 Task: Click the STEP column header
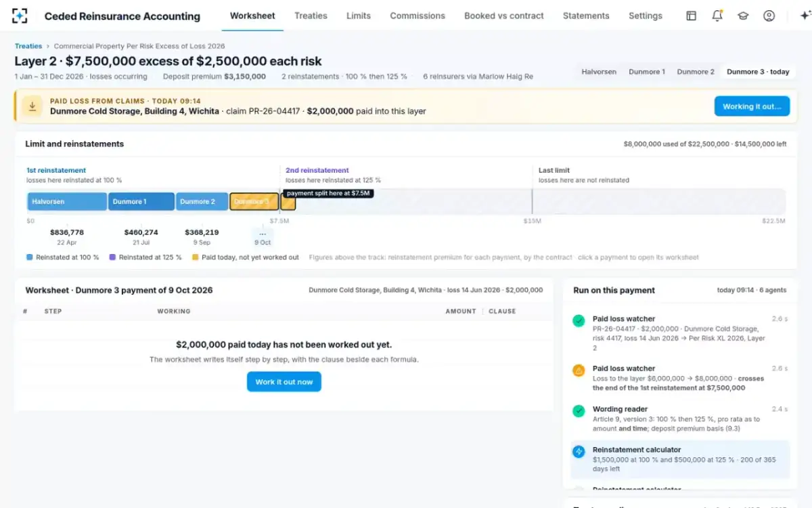[53, 312]
